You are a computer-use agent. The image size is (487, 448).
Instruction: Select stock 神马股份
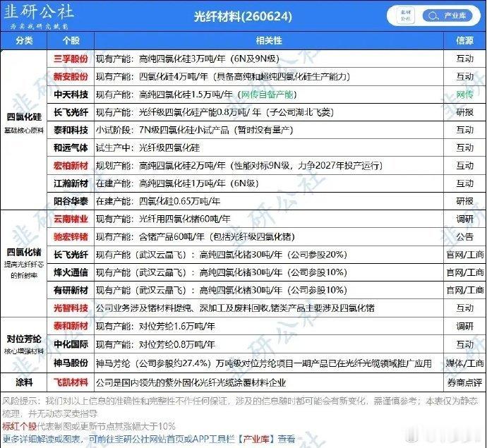pyautogui.click(x=71, y=363)
